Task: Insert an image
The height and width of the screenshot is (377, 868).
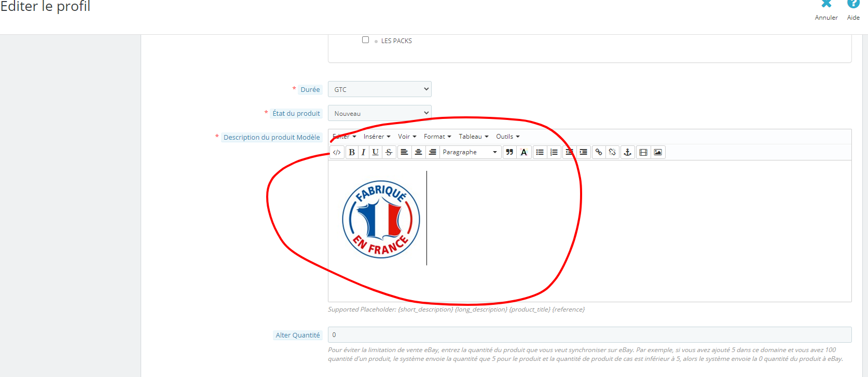Action: (x=658, y=152)
